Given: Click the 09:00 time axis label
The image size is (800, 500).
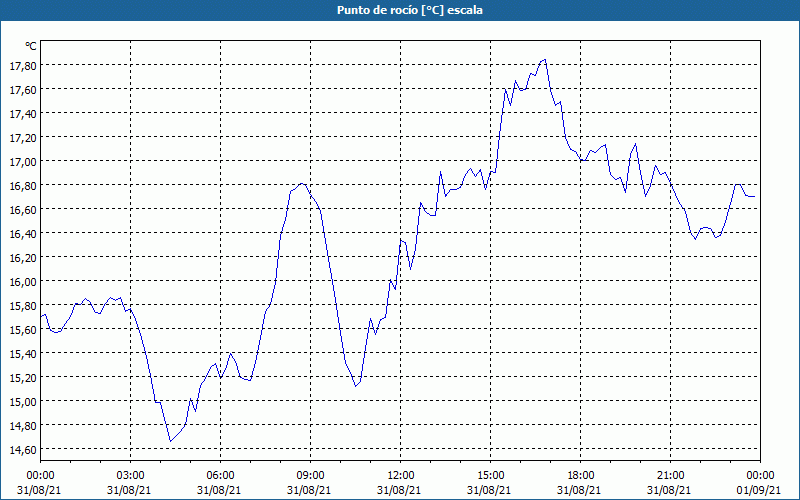Looking at the screenshot, I should coord(310,476).
